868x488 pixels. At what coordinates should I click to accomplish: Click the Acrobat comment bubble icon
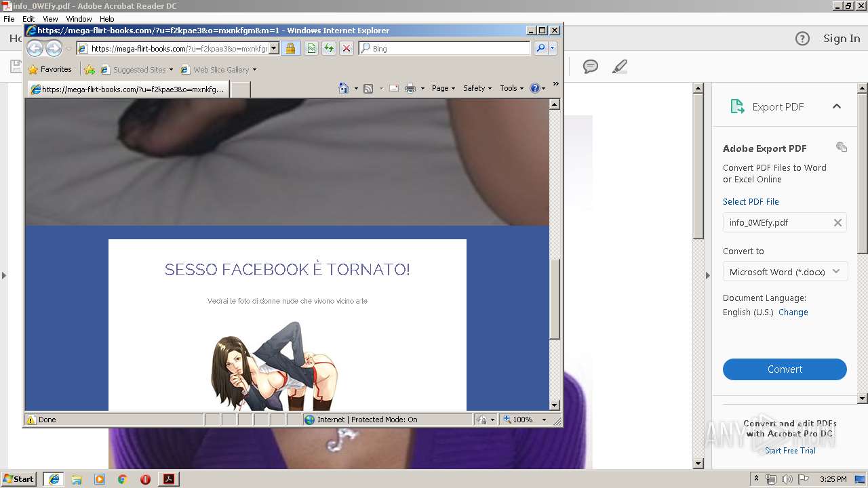(591, 66)
